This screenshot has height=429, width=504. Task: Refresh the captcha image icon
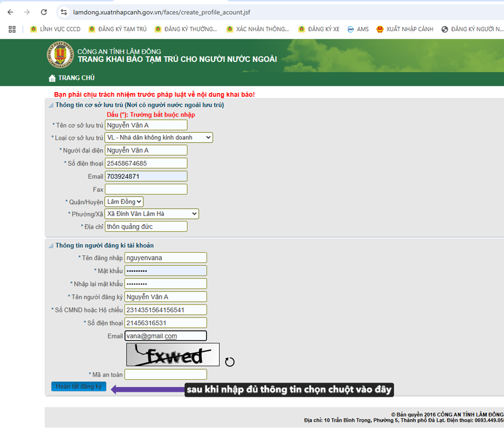click(x=229, y=362)
